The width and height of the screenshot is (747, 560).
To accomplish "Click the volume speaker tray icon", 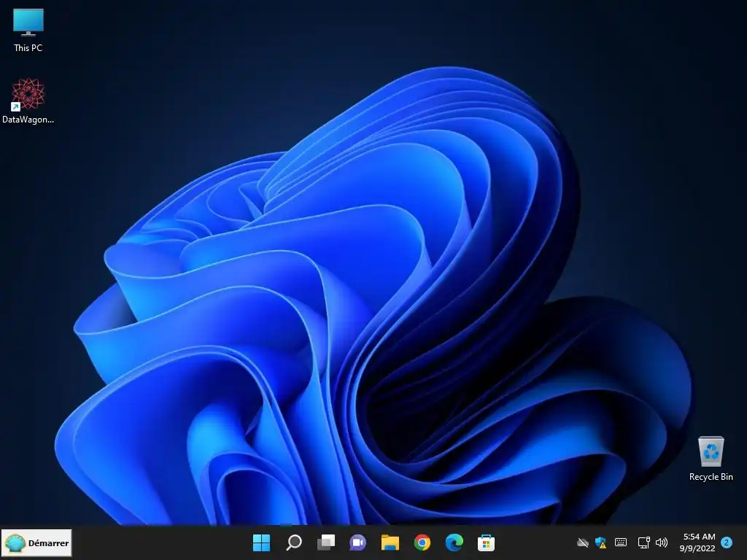I will tap(661, 542).
